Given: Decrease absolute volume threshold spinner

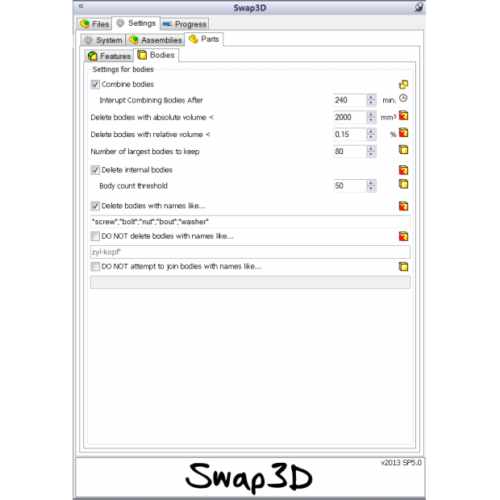Looking at the screenshot, I should tap(371, 120).
